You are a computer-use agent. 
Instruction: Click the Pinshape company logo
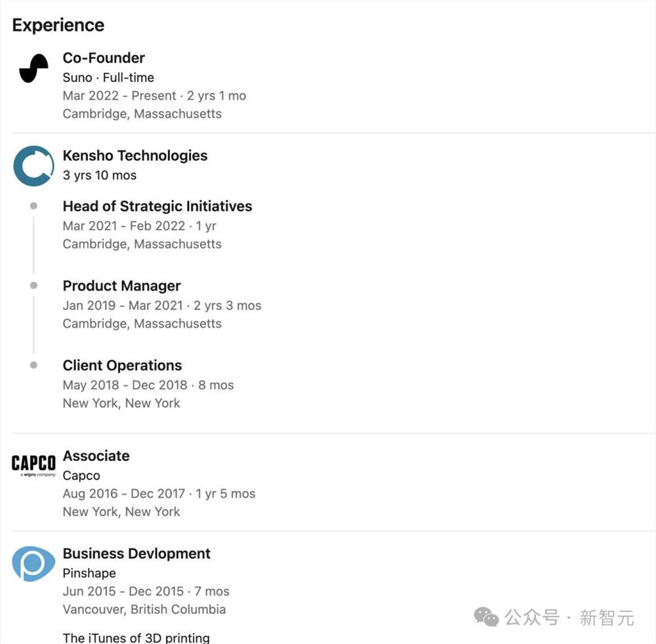[x=33, y=563]
